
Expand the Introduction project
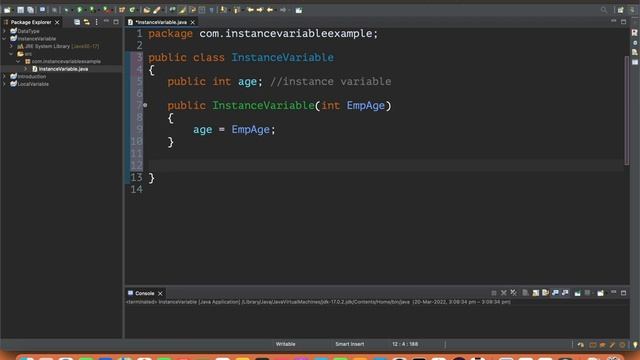point(4,76)
